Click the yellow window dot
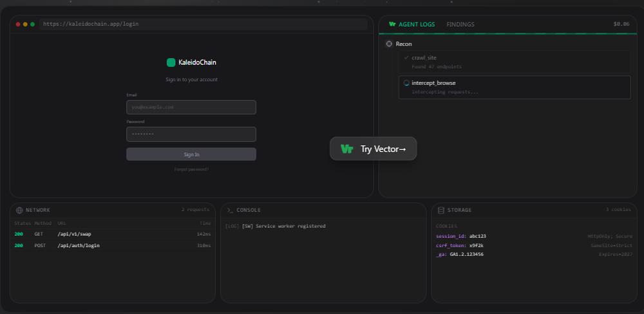 click(x=26, y=24)
